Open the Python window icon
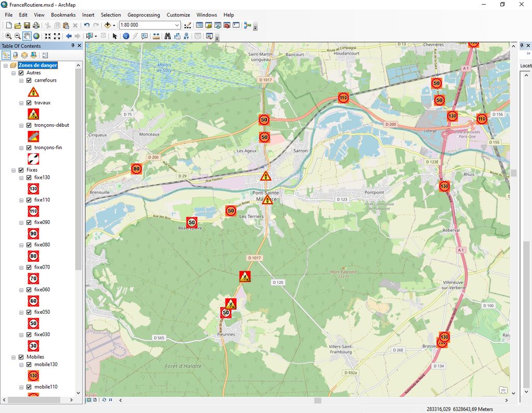 click(236, 25)
